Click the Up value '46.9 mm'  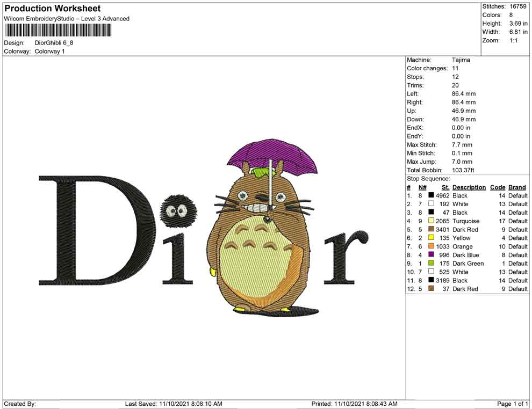tap(464, 111)
